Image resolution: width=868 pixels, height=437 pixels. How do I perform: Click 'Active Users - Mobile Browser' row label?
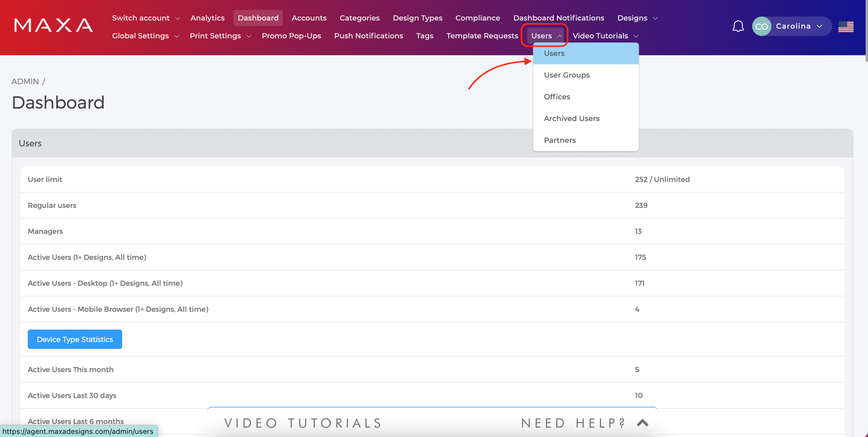(x=118, y=309)
